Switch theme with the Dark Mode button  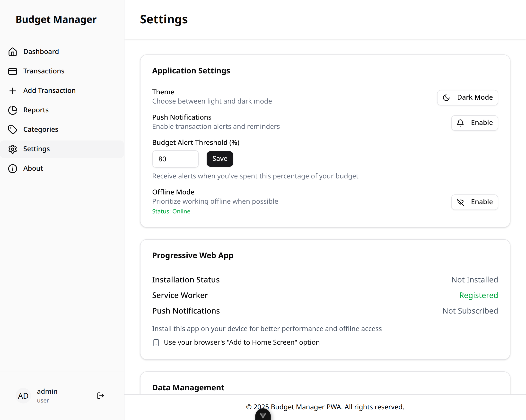pyautogui.click(x=467, y=97)
